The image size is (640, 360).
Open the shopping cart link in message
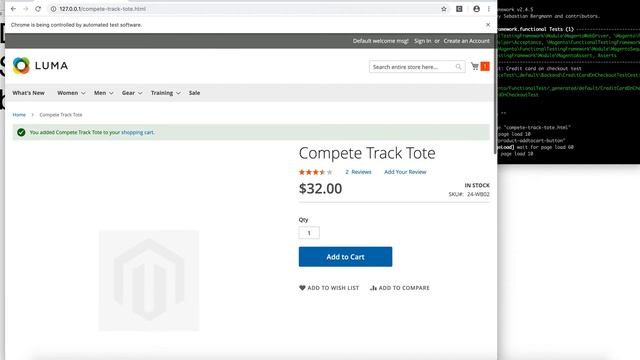coord(138,132)
